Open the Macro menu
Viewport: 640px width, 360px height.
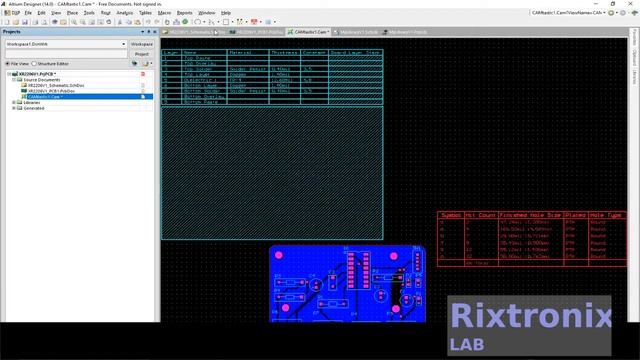click(164, 13)
